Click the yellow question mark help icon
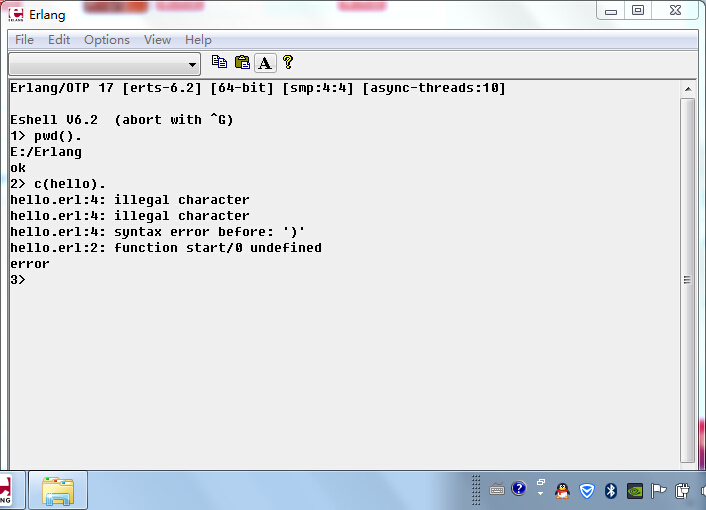 coord(288,62)
